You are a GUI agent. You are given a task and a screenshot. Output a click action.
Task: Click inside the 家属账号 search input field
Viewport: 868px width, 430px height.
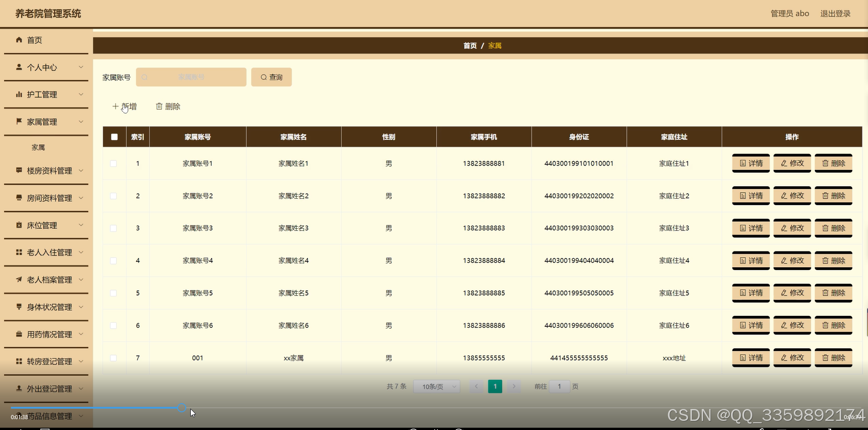coord(191,77)
